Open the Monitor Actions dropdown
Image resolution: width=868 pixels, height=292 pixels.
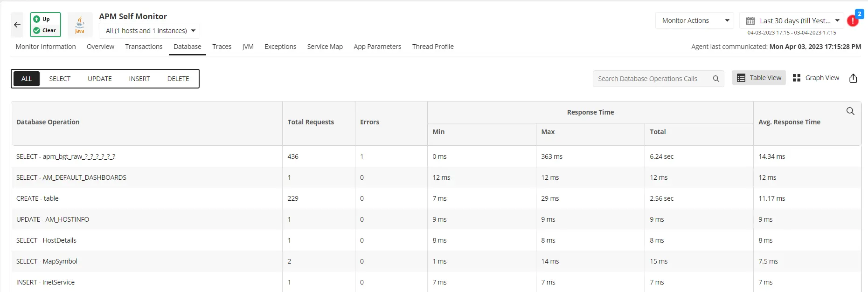694,20
